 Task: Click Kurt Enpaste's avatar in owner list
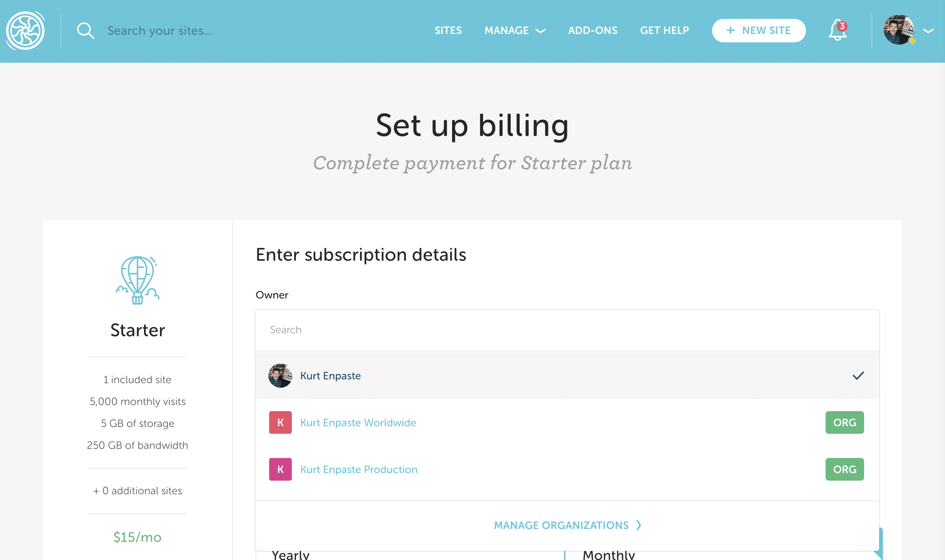coord(280,376)
